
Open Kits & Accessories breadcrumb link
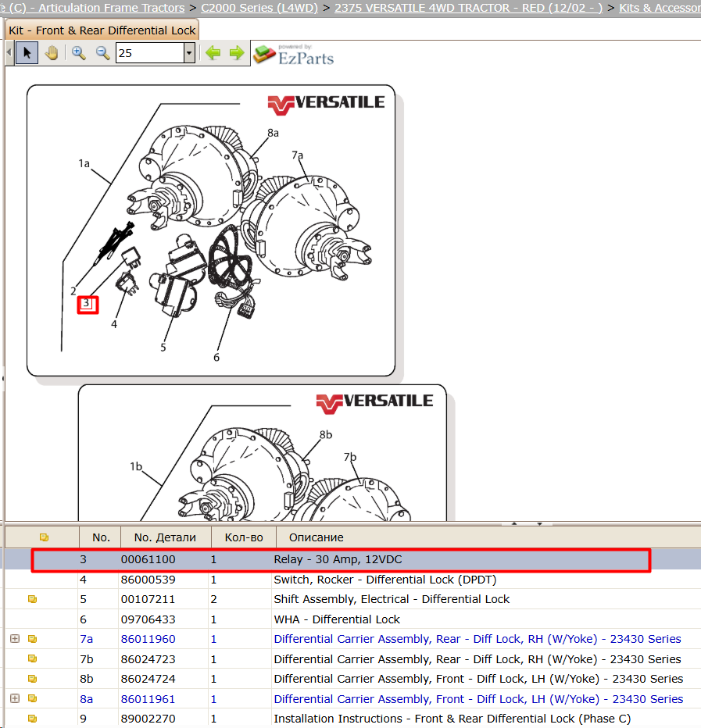[660, 8]
